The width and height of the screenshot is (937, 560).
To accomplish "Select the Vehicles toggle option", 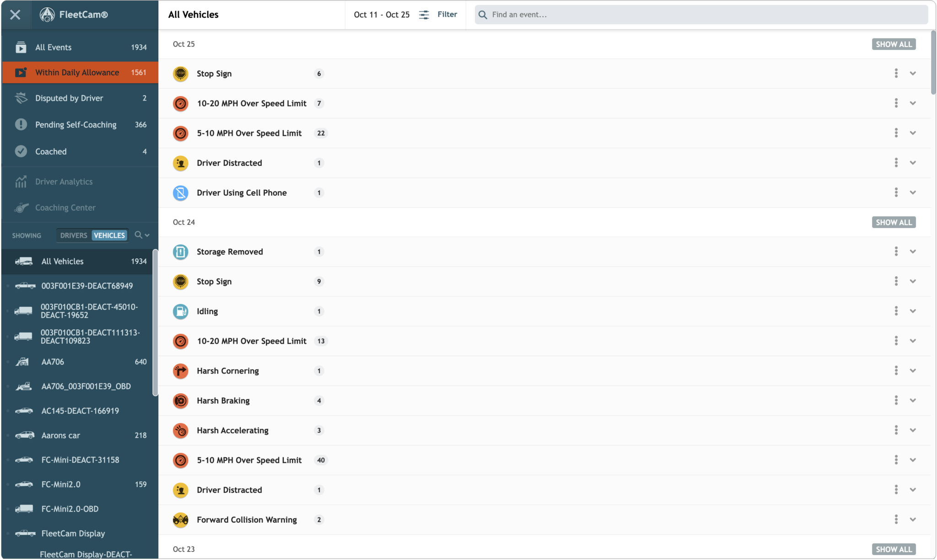I will pyautogui.click(x=109, y=235).
